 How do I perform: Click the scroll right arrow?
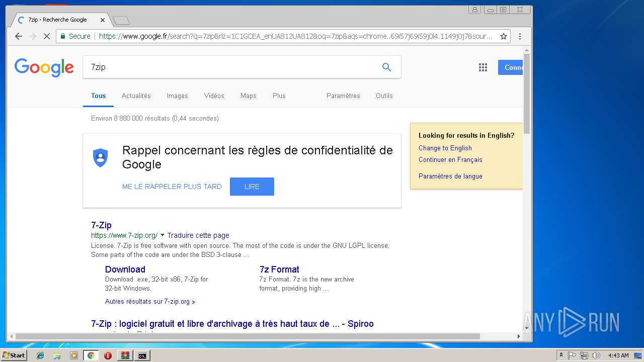point(519,336)
